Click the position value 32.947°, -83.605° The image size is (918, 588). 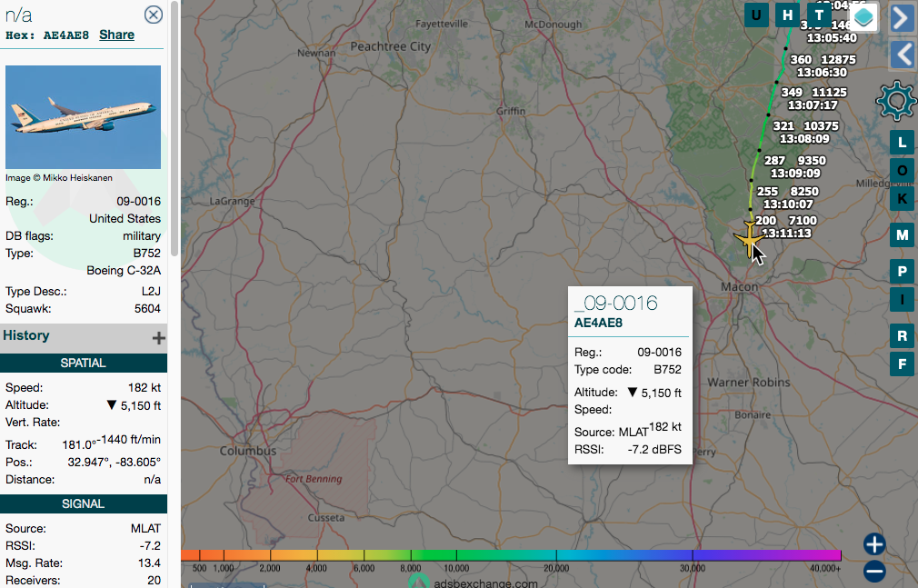[115, 462]
